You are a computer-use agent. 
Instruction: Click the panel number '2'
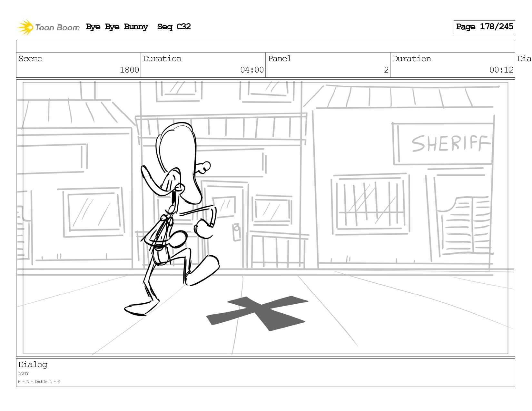click(x=386, y=70)
